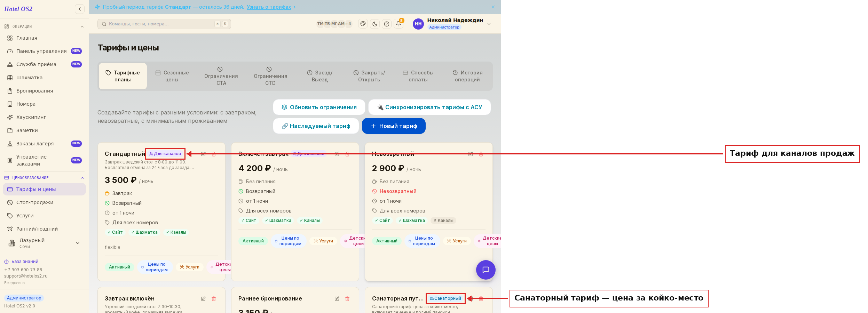Go to Служба приёма

[x=44, y=64]
